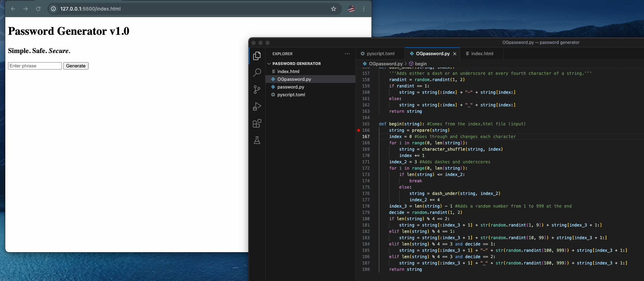Collapse the PASSWORD GENERATOR folder section

269,64
